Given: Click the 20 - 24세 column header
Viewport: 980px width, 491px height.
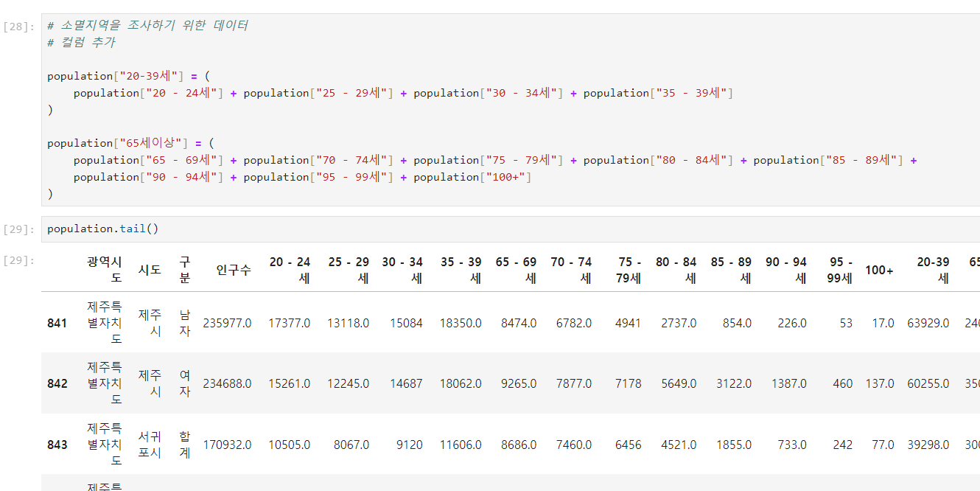Looking at the screenshot, I should 290,270.
